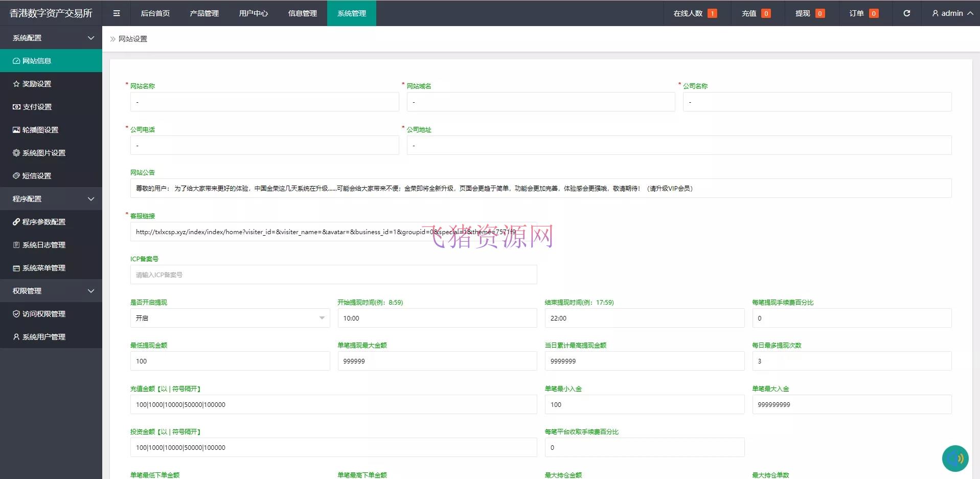Expand the 程序配置 sidebar section
980x479 pixels.
[x=51, y=198]
